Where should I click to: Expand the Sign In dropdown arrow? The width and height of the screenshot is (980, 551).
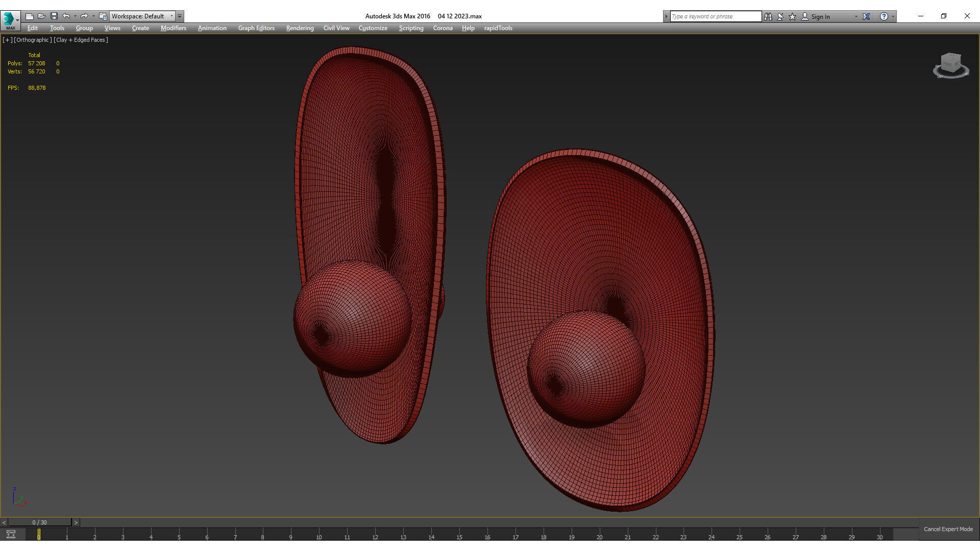point(856,16)
